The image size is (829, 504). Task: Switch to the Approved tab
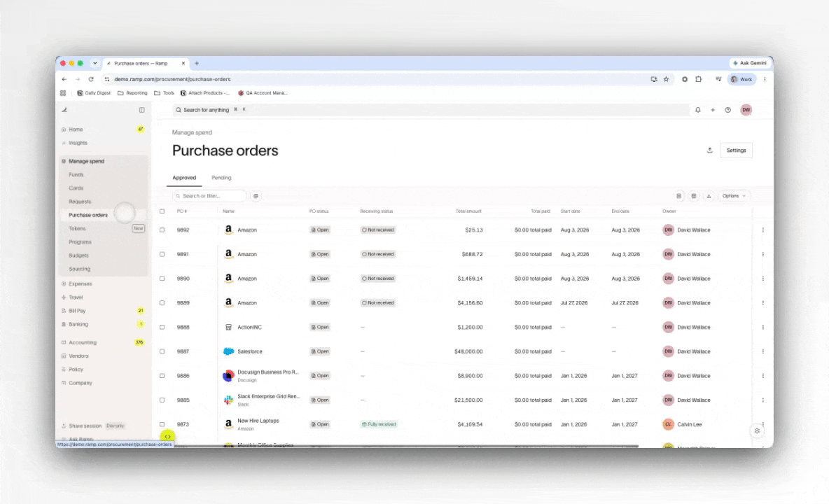pos(184,178)
